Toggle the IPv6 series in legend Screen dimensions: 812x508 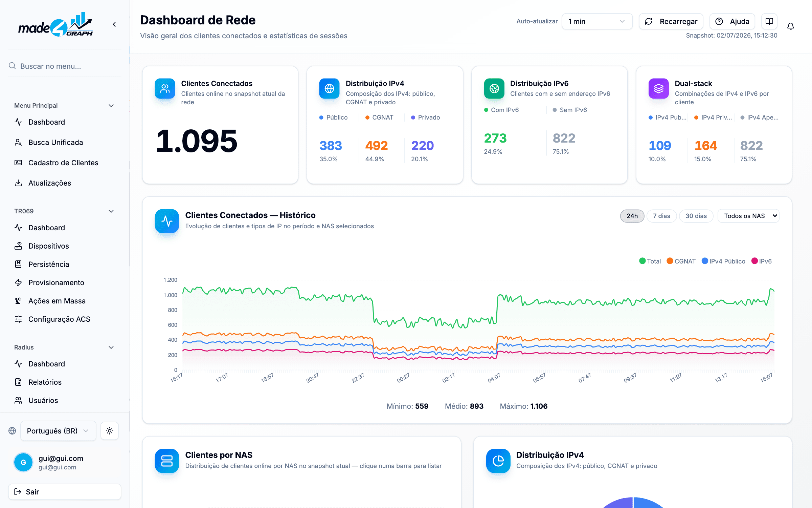pyautogui.click(x=762, y=261)
